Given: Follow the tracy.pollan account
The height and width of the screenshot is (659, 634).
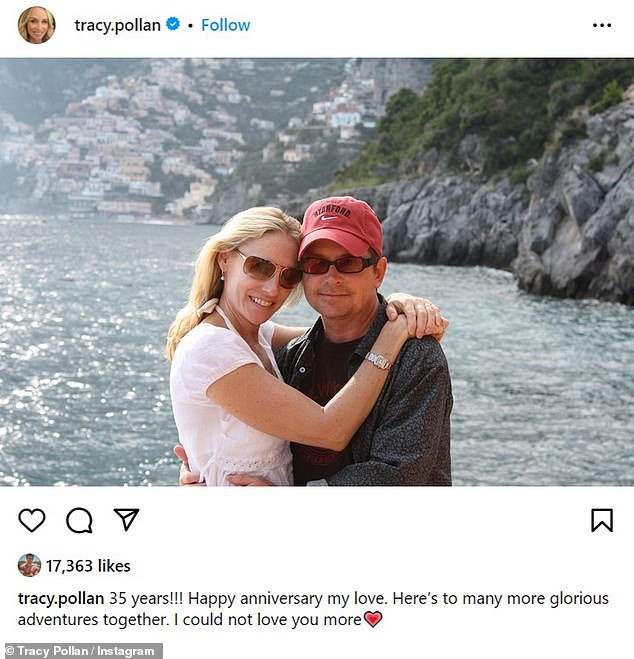Looking at the screenshot, I should (226, 25).
